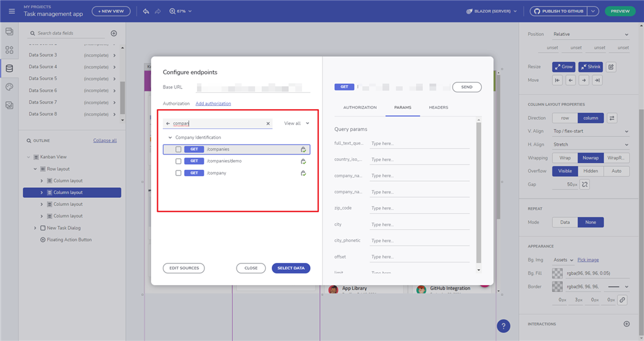644x341 pixels.
Task: Click the help question mark button
Action: coord(503,326)
